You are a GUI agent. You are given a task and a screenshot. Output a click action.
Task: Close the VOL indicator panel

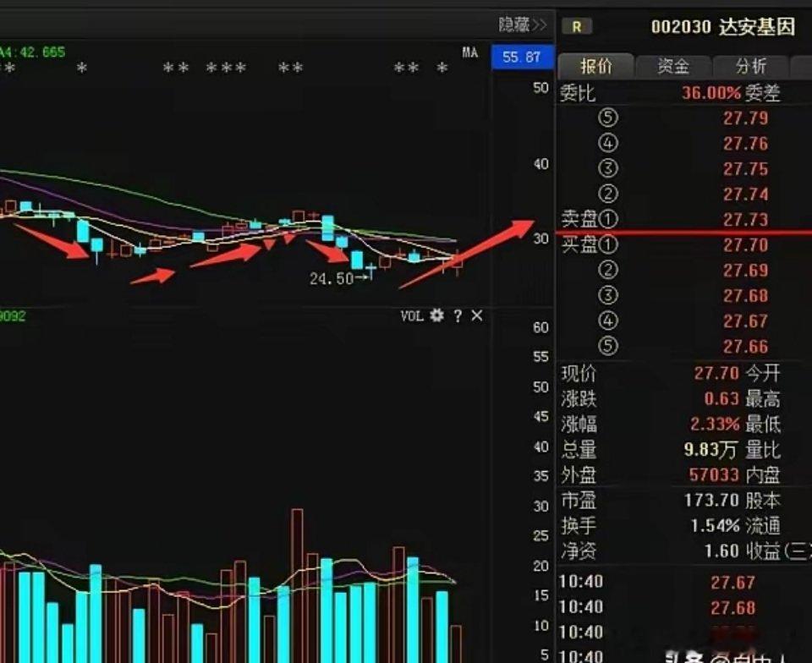pos(477,315)
